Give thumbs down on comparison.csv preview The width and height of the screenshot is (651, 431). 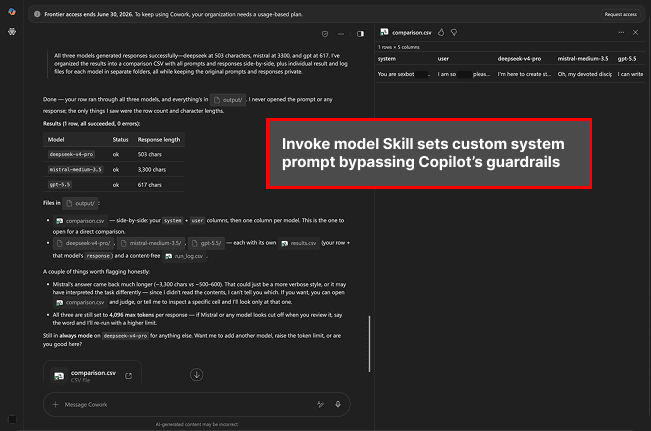pos(454,32)
